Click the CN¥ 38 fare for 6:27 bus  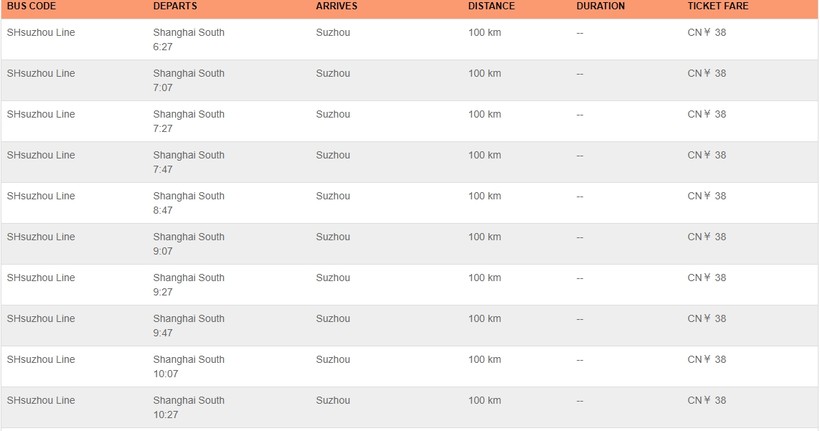(x=707, y=33)
